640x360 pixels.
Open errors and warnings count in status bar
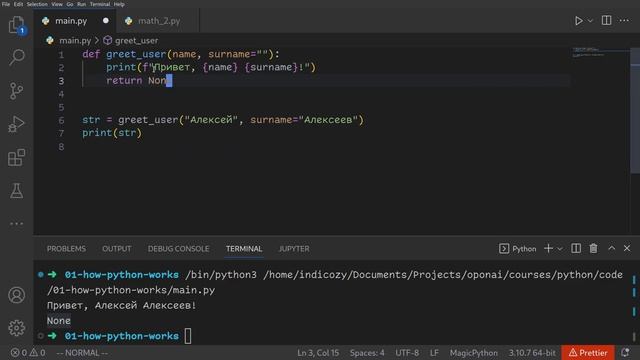point(28,353)
